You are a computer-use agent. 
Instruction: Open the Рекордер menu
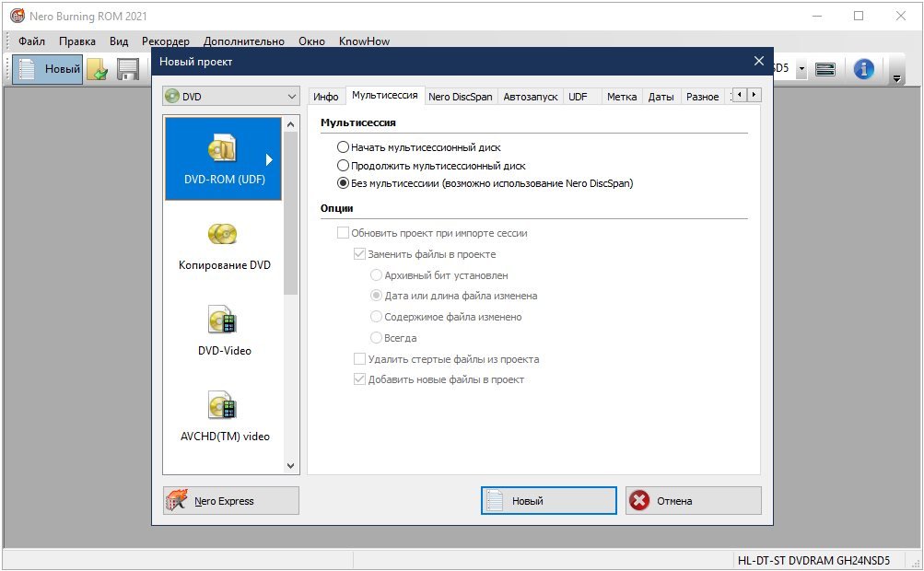pyautogui.click(x=166, y=41)
